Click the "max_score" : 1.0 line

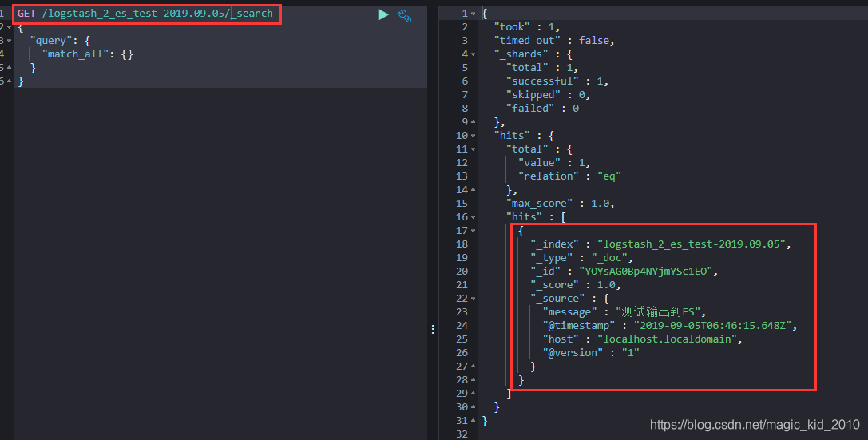561,204
